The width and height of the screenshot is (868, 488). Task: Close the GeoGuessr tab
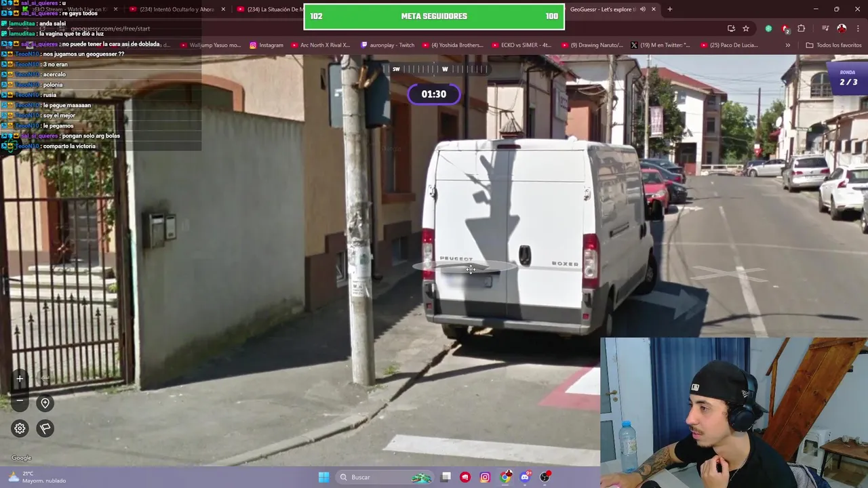[x=654, y=9]
